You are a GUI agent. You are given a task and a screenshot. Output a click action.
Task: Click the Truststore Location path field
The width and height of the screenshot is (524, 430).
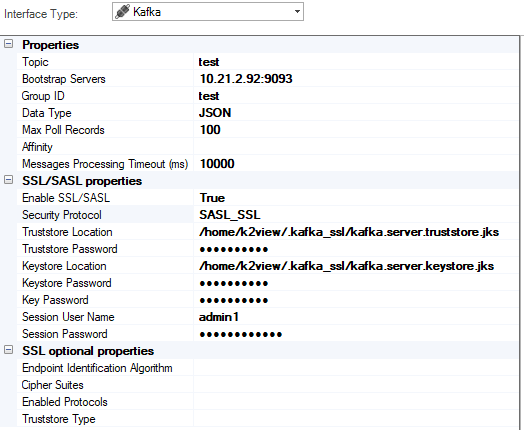[356, 232]
